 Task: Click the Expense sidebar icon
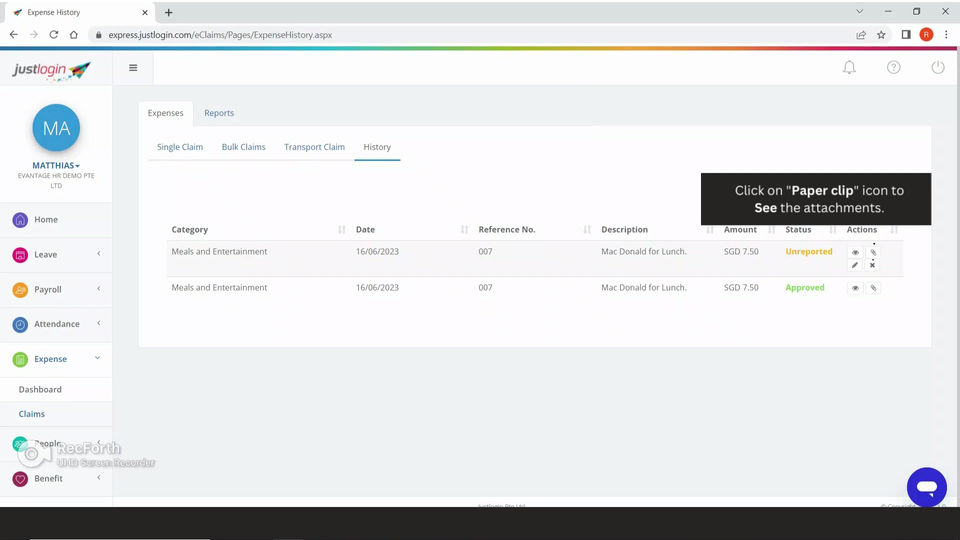click(20, 359)
